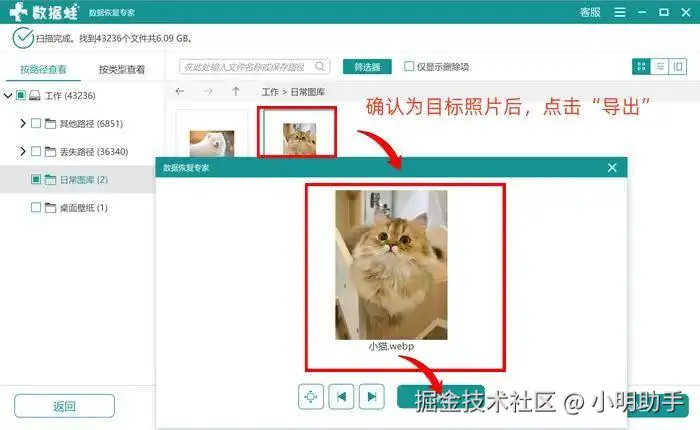Toggle the 日常图库 (2) checkbox
Viewport: 700px width, 430px height.
point(36,179)
